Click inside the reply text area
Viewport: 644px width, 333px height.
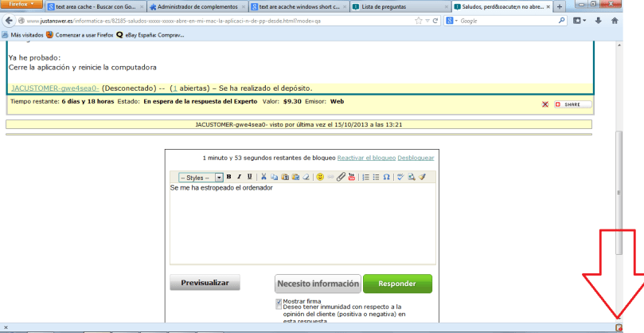pyautogui.click(x=302, y=223)
